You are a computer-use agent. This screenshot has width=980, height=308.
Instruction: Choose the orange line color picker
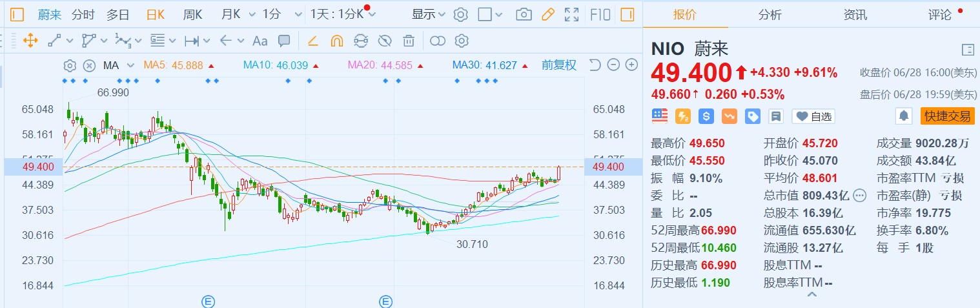pyautogui.click(x=312, y=41)
